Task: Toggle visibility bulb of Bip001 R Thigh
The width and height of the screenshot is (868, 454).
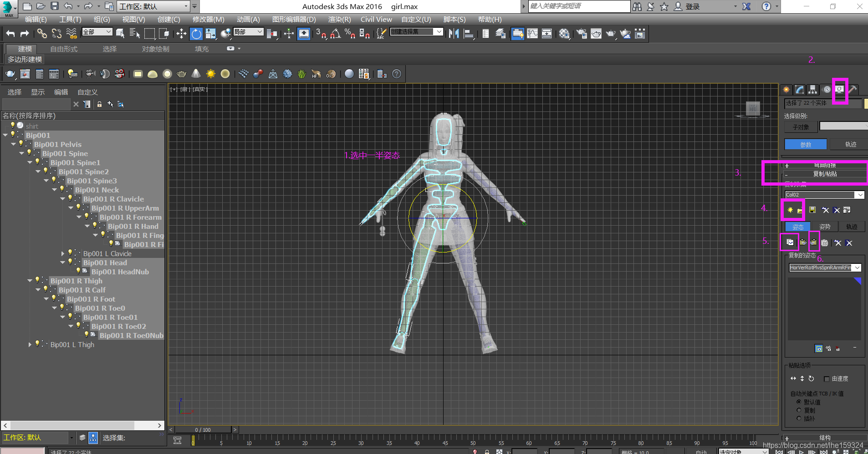Action: pos(37,280)
